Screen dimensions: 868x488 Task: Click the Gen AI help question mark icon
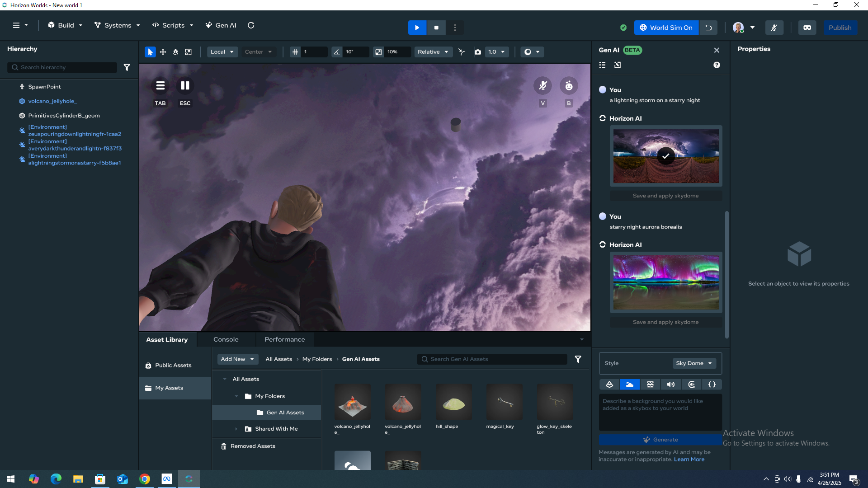pyautogui.click(x=717, y=65)
